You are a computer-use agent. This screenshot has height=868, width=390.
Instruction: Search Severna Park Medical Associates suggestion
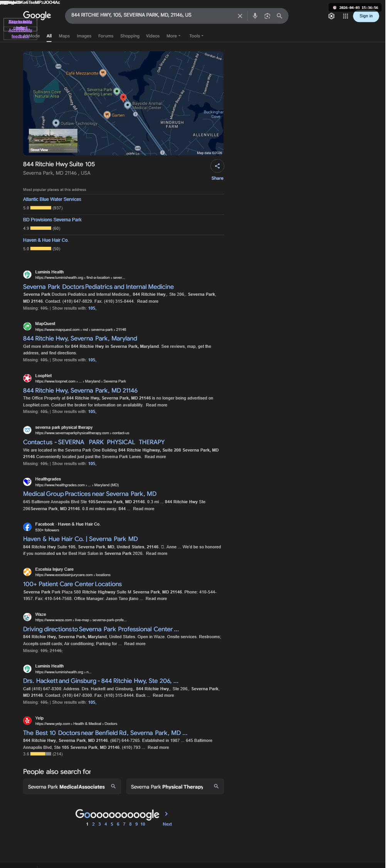pos(72,786)
